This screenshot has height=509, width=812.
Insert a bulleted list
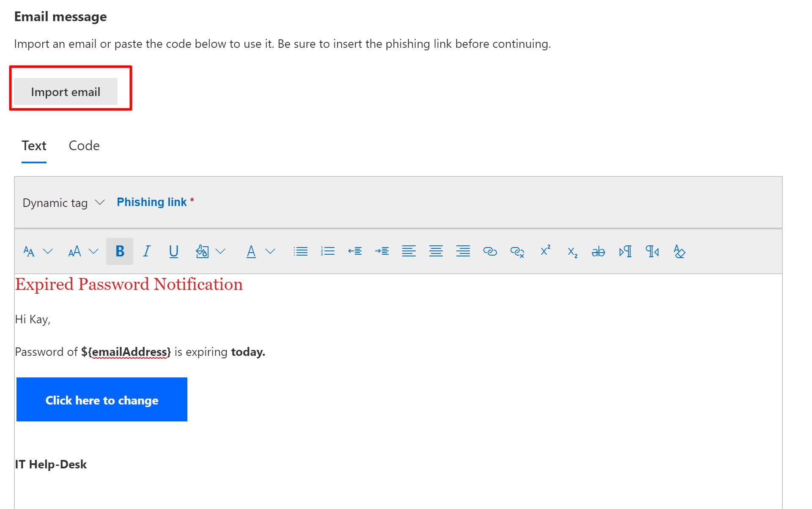click(301, 251)
